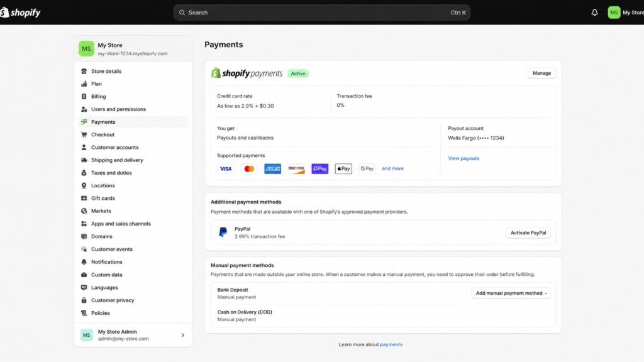This screenshot has height=362, width=644.
Task: Click the Gift cards icon
Action: coord(84,198)
